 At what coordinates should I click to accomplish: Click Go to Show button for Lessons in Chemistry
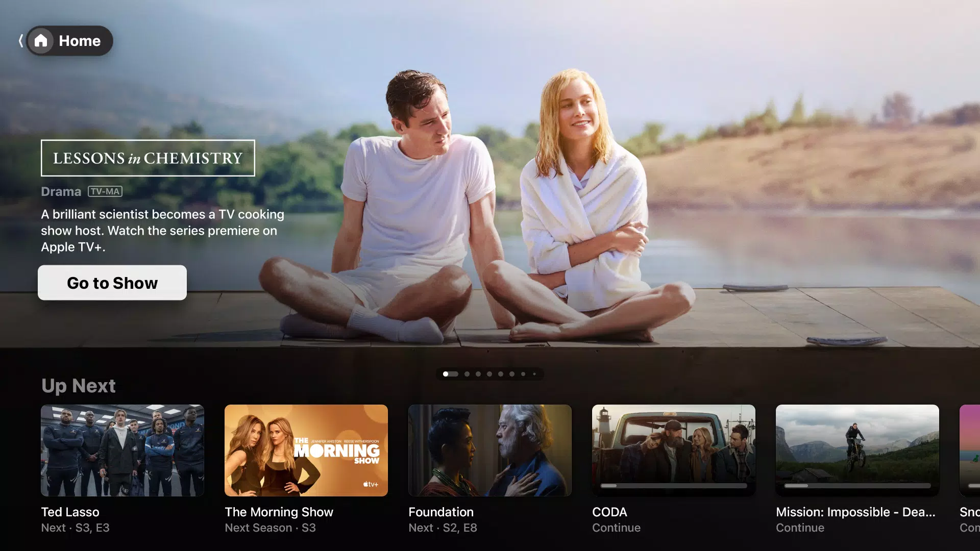(x=112, y=283)
